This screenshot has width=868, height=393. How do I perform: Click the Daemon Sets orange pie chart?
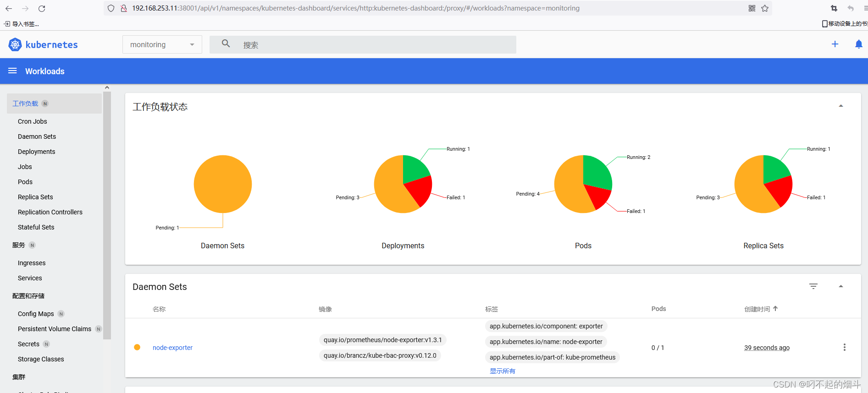click(x=223, y=184)
